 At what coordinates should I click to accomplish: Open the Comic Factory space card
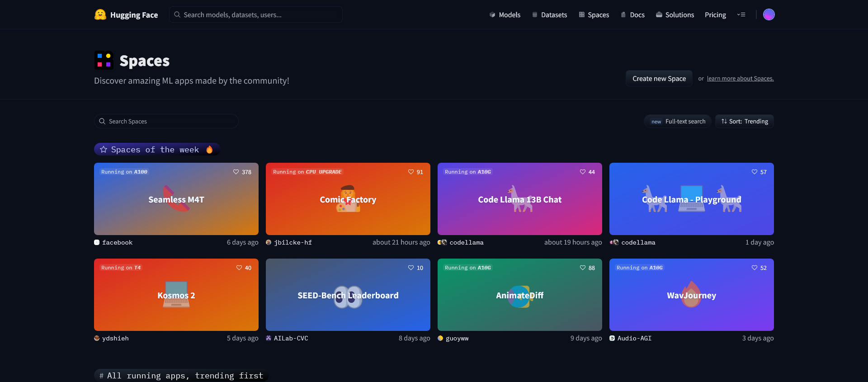(348, 199)
